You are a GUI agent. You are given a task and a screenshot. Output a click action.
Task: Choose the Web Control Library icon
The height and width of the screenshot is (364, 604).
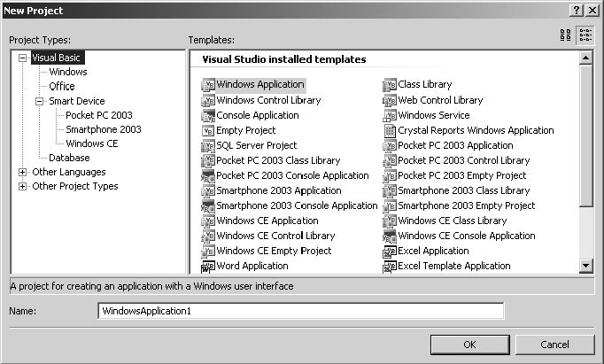(390, 101)
